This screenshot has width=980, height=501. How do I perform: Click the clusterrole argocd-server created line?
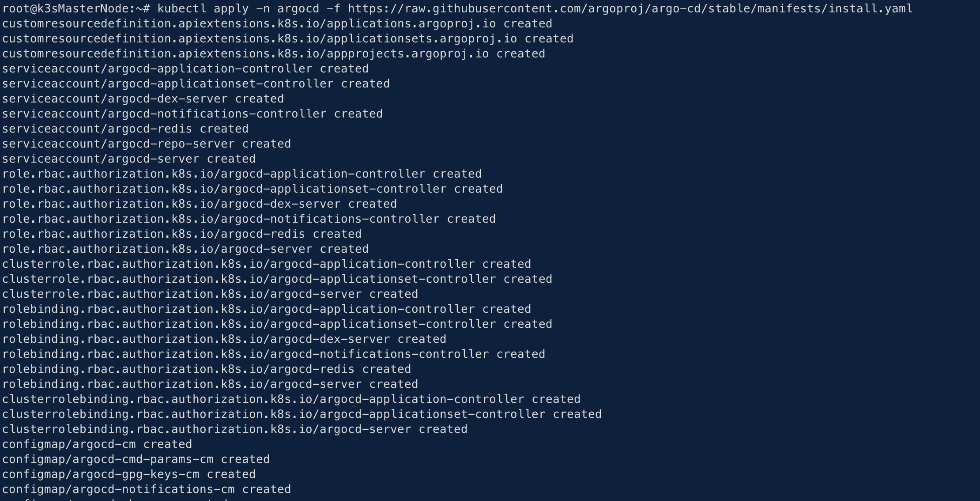(210, 294)
